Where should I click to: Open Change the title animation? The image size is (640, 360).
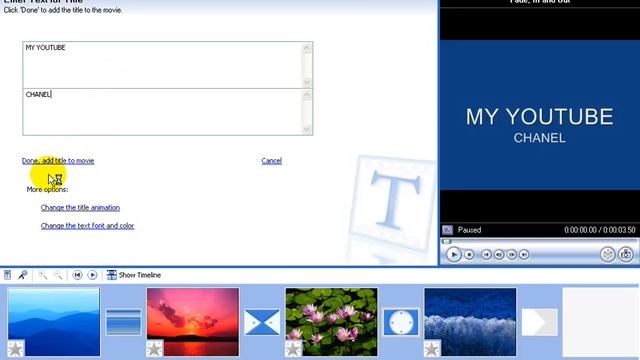pyautogui.click(x=80, y=208)
